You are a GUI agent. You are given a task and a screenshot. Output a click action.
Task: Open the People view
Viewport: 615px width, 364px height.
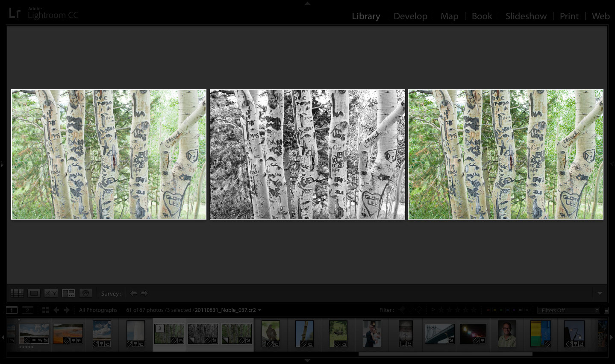click(85, 293)
